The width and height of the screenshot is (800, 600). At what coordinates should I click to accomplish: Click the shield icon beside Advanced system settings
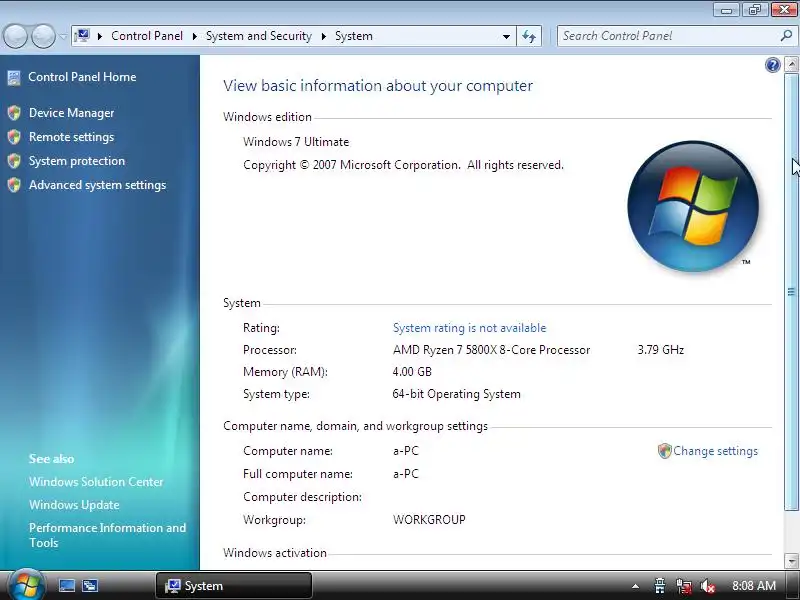pyautogui.click(x=14, y=185)
